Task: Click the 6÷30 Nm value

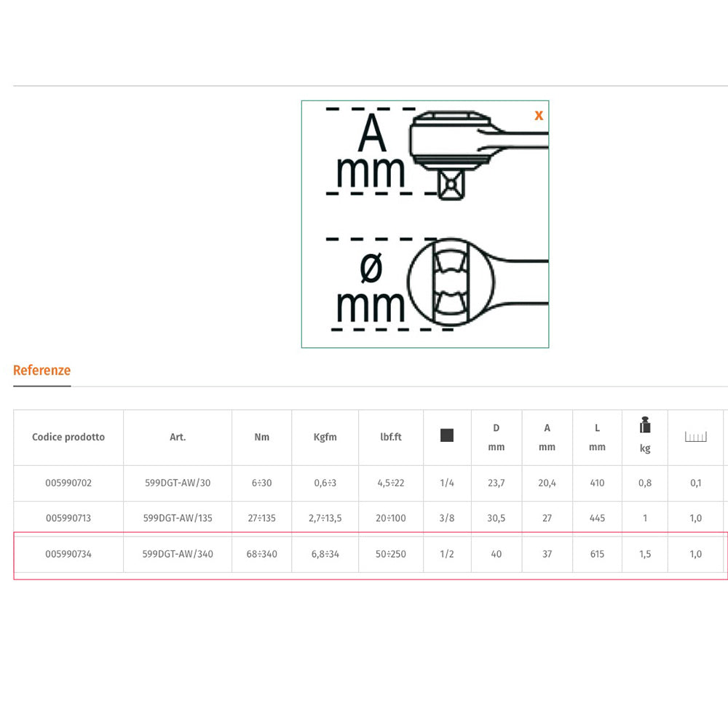Action: tap(261, 483)
